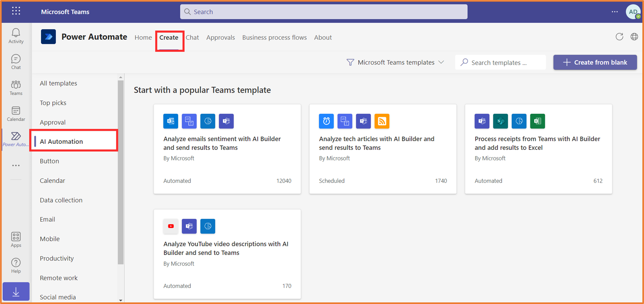
Task: Click the Excel icon on the receipts template
Action: tap(537, 121)
